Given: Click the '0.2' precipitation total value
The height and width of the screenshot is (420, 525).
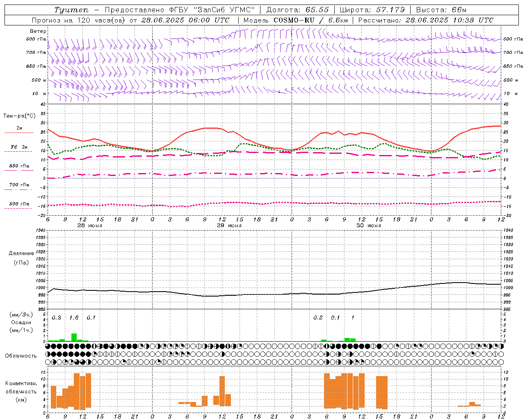Looking at the screenshot, I should (x=318, y=318).
